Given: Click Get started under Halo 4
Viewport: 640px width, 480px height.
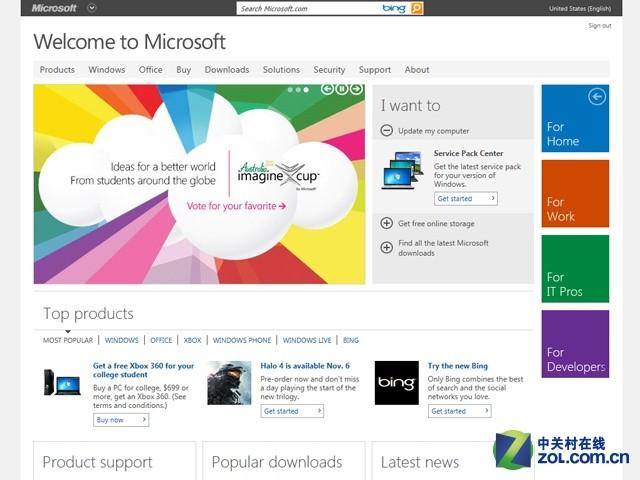Looking at the screenshot, I should pyautogui.click(x=292, y=411).
